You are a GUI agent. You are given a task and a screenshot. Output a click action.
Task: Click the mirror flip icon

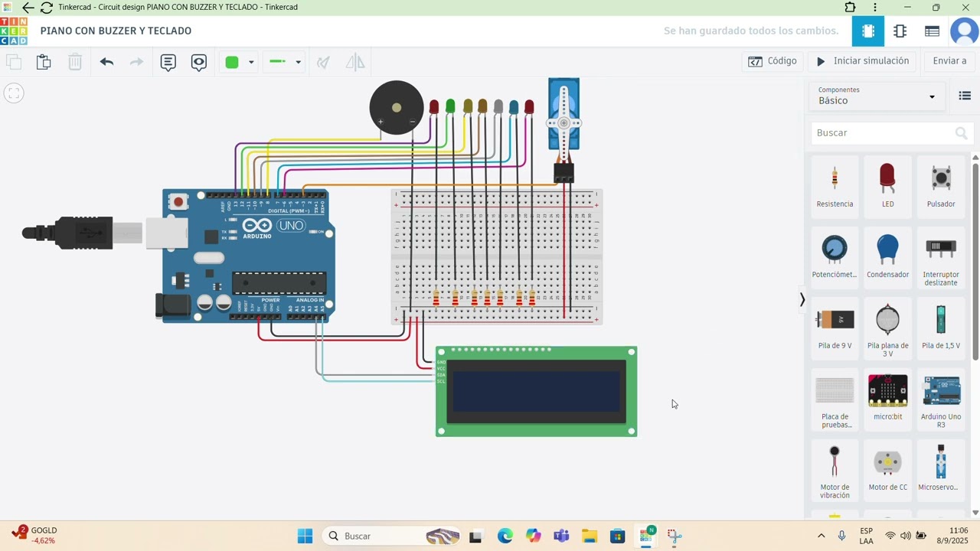coord(355,62)
